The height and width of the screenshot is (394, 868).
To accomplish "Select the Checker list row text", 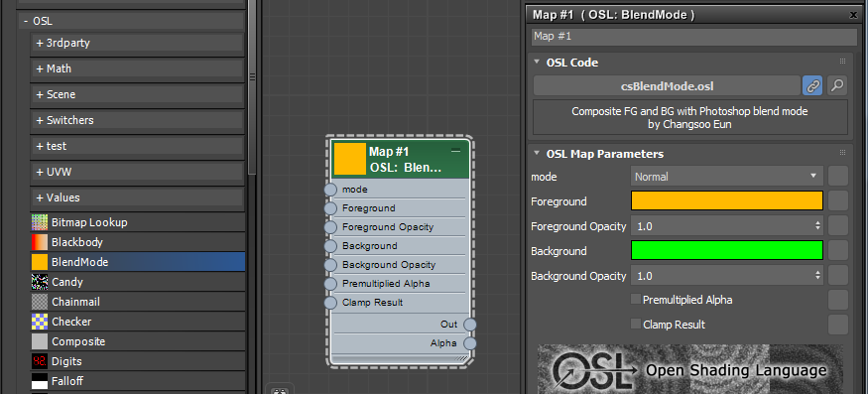I will (71, 322).
